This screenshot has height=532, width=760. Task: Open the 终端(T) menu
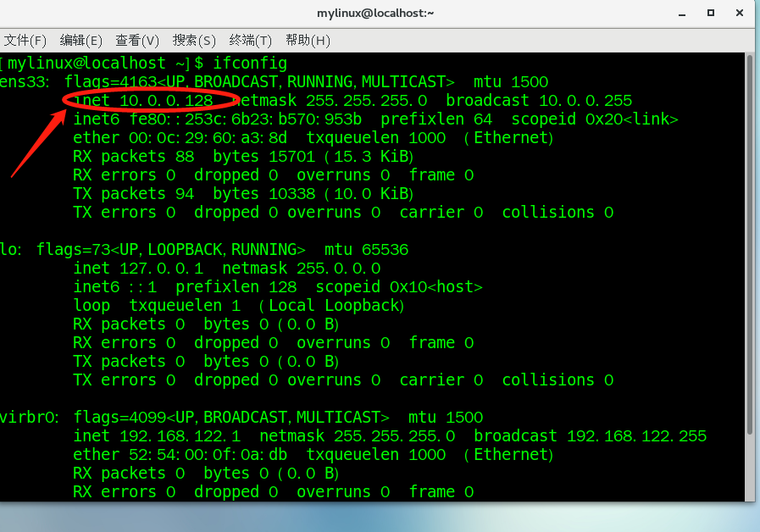pos(251,40)
